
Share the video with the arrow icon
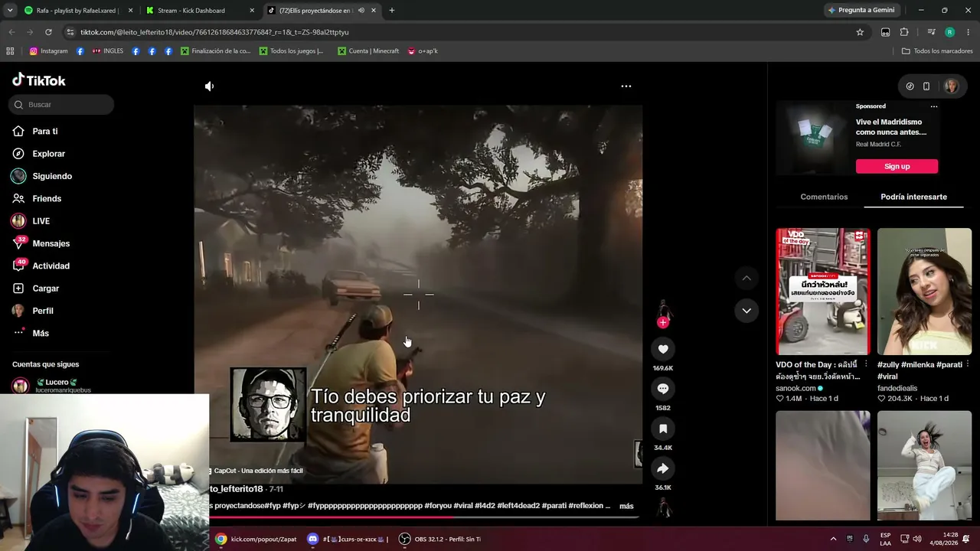(x=663, y=468)
